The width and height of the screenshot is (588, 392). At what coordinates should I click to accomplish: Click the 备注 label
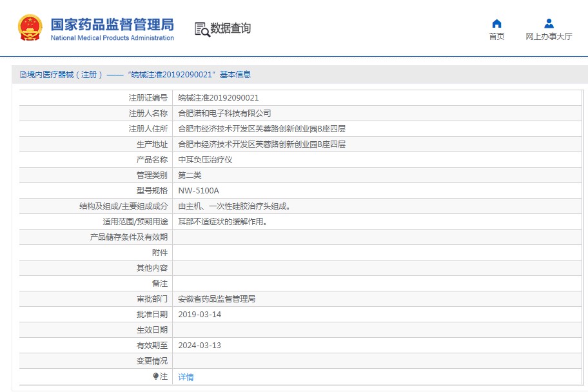[160, 284]
